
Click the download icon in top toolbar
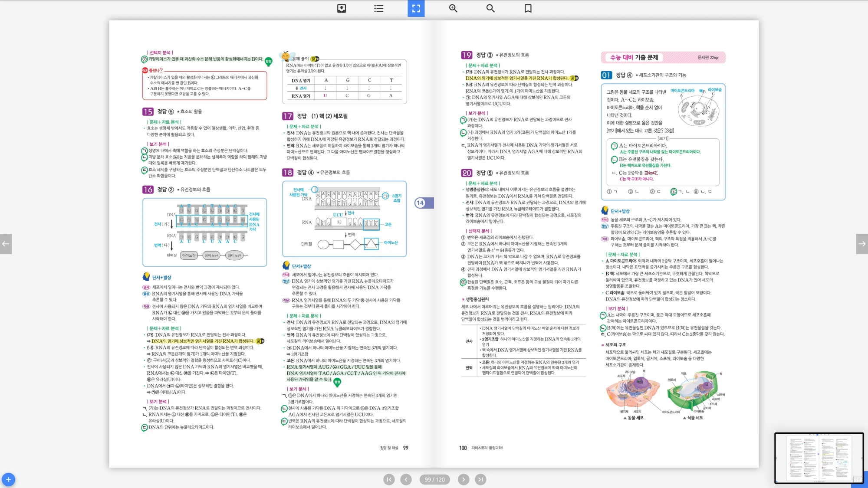tap(342, 8)
